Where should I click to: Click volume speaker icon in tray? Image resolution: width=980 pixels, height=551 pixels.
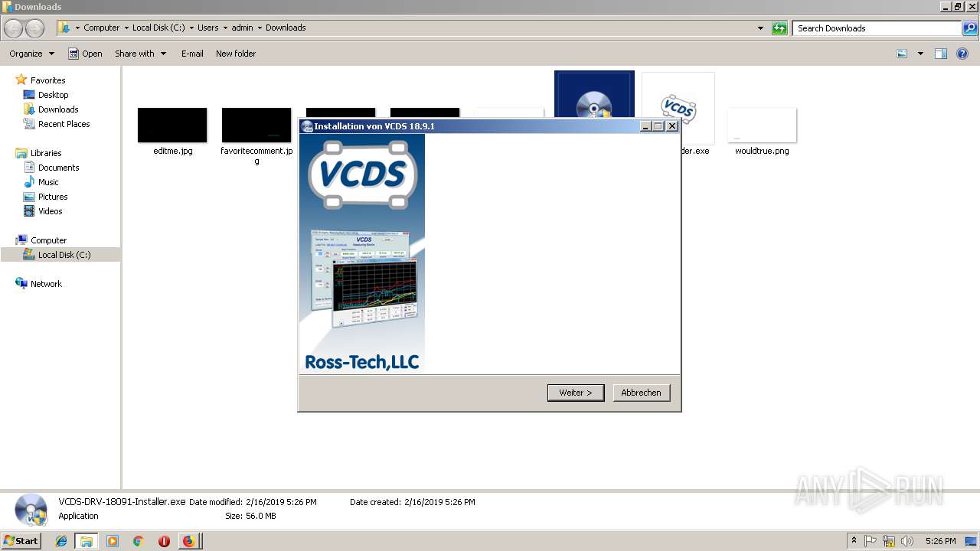coord(907,541)
